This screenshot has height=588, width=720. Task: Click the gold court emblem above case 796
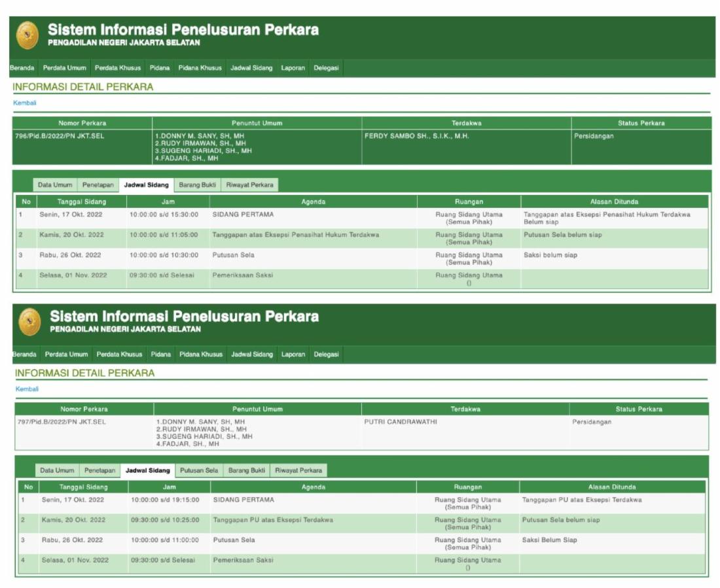click(27, 35)
